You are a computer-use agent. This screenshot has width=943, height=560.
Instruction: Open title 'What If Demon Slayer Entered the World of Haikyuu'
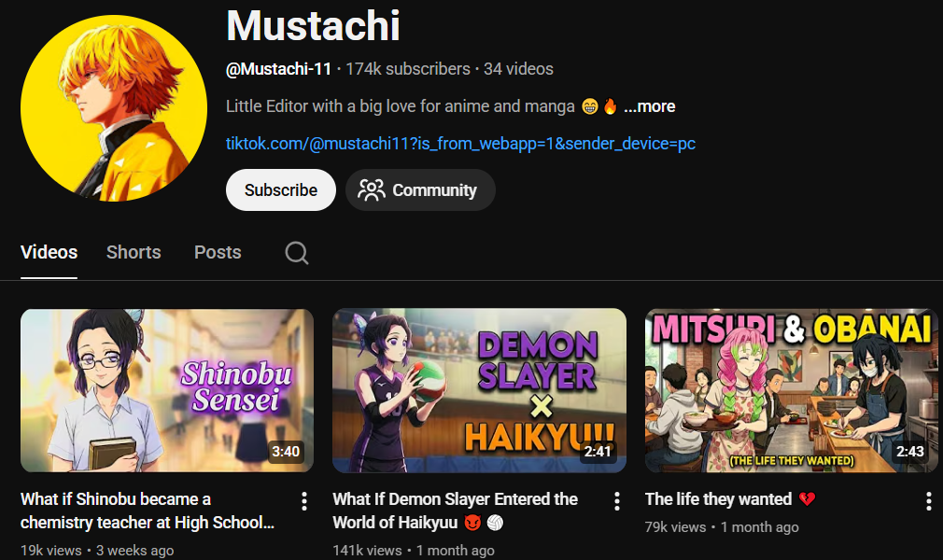click(x=455, y=511)
